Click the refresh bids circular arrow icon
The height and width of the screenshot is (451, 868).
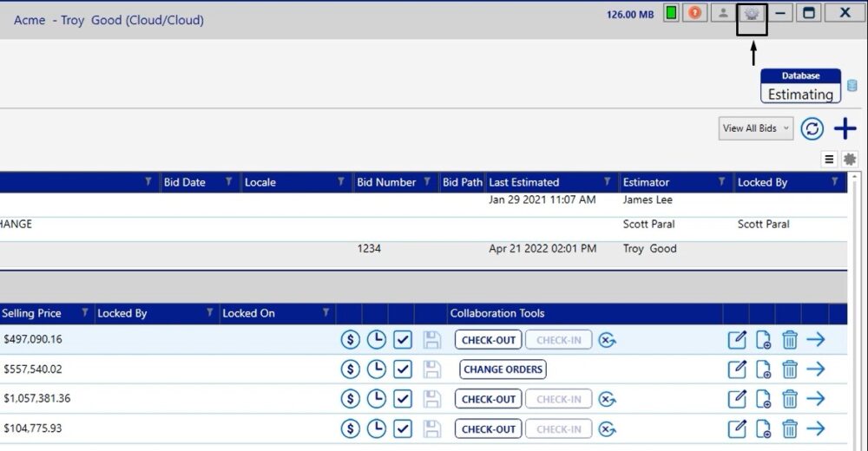tap(812, 128)
